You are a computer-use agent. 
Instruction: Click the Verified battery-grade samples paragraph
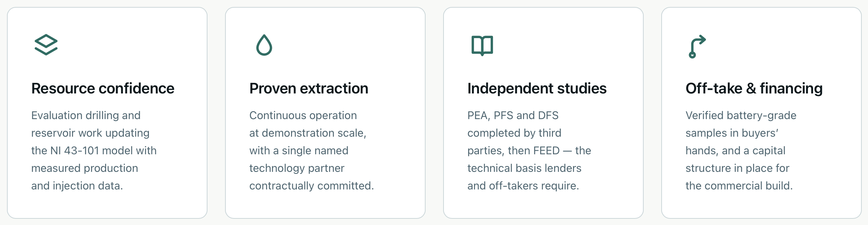pyautogui.click(x=741, y=151)
